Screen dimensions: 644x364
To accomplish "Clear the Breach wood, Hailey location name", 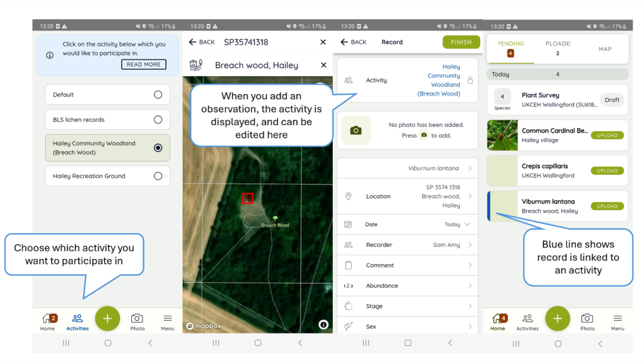I will click(x=323, y=65).
